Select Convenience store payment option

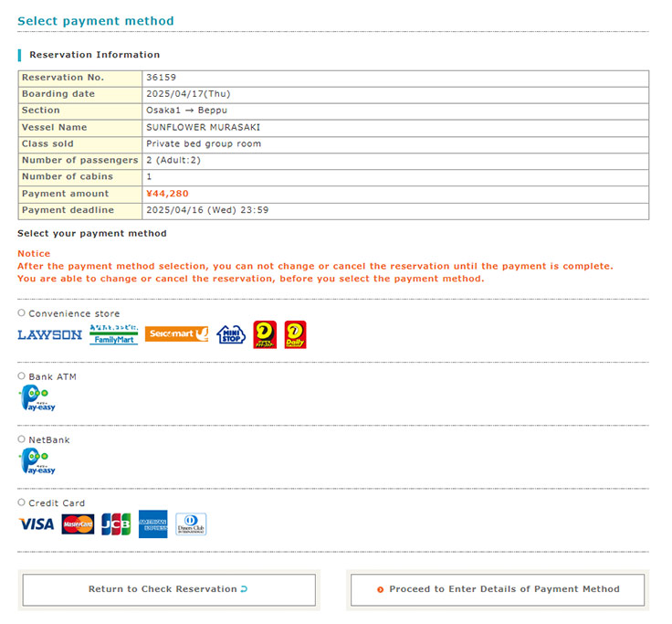(x=22, y=313)
